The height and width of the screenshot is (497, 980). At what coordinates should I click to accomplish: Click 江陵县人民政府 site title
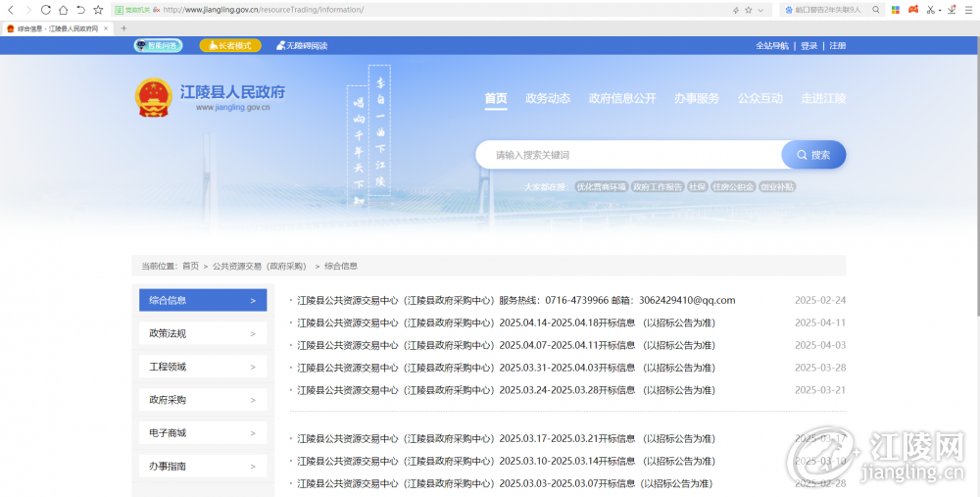pyautogui.click(x=232, y=92)
